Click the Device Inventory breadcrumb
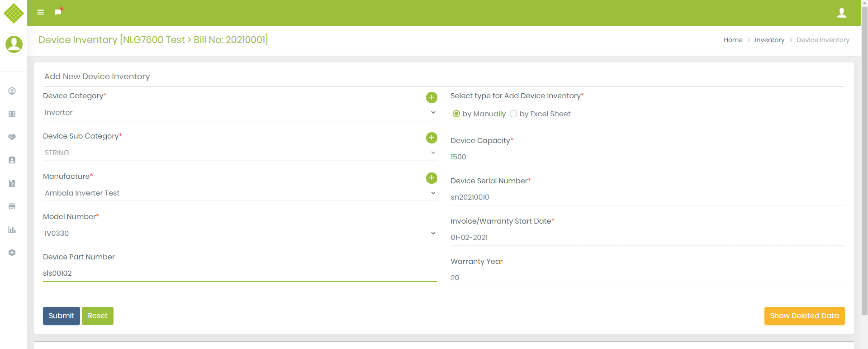 pos(823,40)
